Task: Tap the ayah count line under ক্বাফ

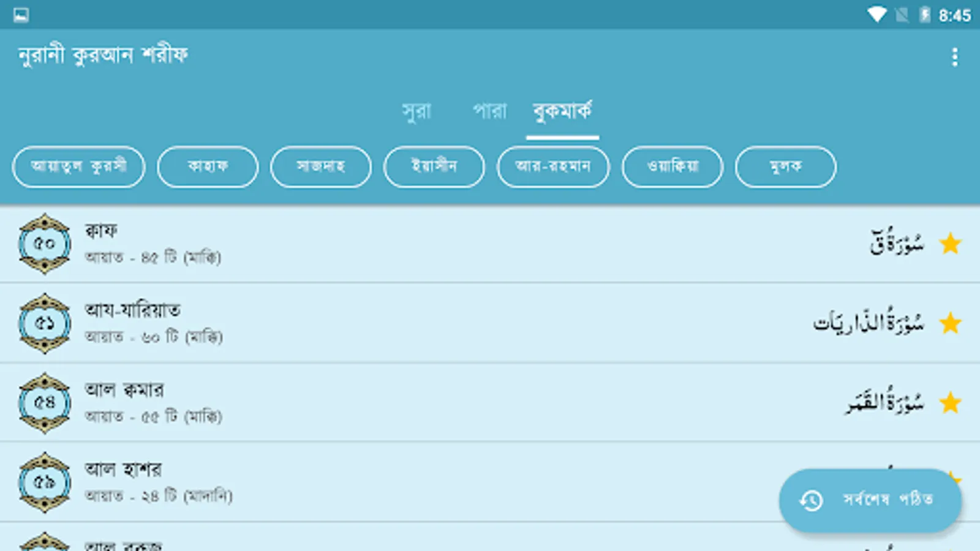Action: pyautogui.click(x=153, y=257)
